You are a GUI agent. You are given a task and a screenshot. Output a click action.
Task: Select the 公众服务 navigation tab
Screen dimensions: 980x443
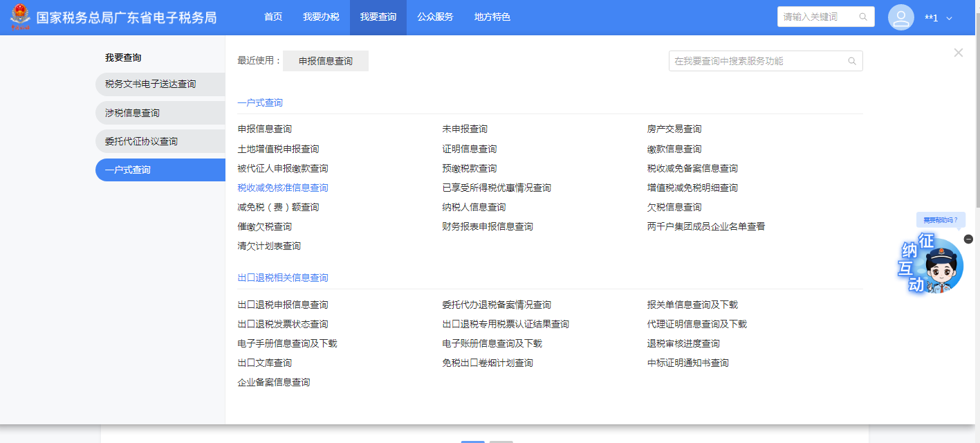coord(435,17)
